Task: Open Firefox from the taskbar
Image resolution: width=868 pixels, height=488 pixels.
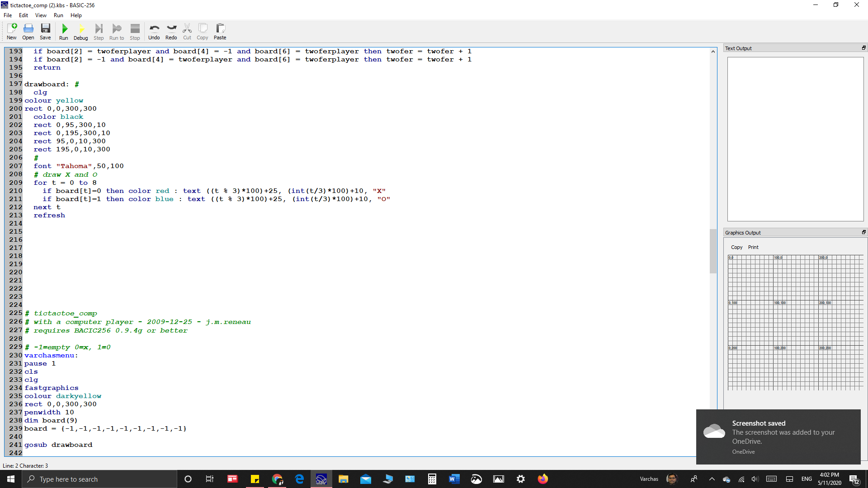Action: (x=543, y=479)
